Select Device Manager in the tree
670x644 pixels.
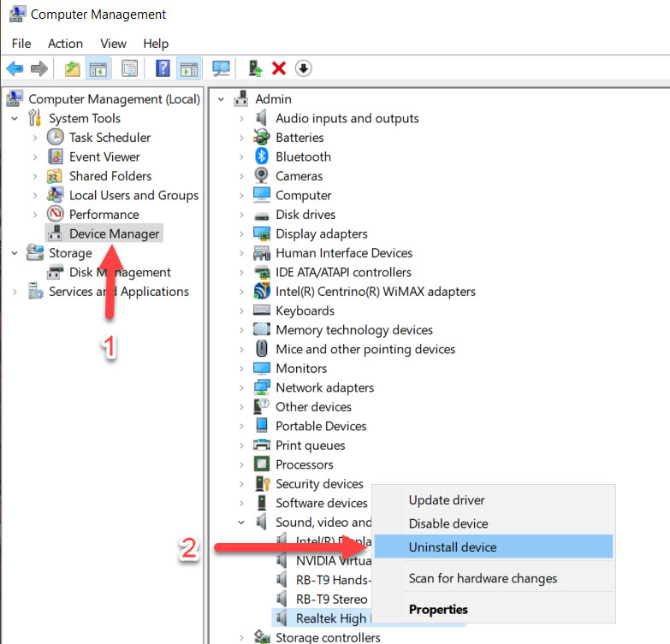click(x=114, y=233)
